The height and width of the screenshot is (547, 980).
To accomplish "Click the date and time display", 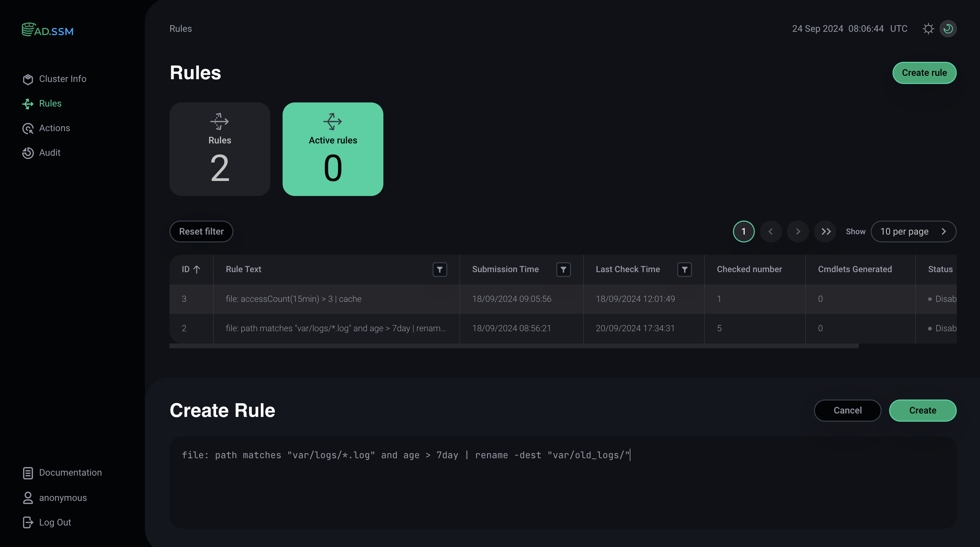I will [x=849, y=29].
